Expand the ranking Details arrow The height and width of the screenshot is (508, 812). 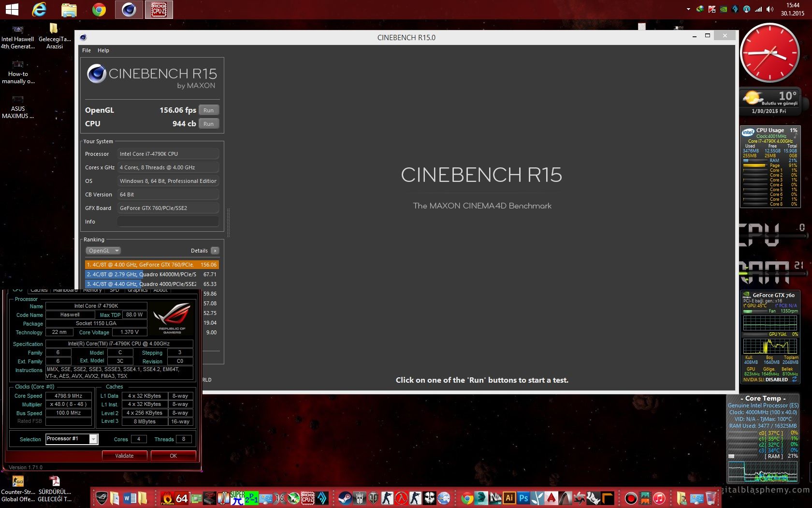215,251
